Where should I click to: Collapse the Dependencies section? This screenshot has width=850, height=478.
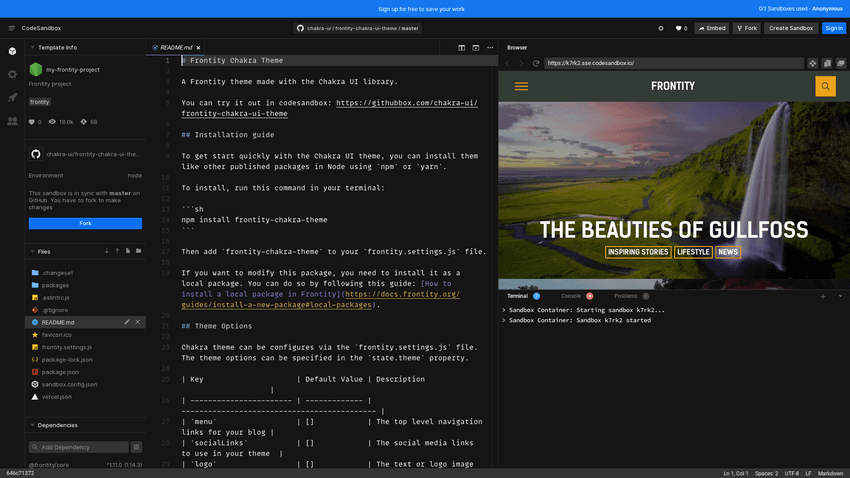[31, 425]
